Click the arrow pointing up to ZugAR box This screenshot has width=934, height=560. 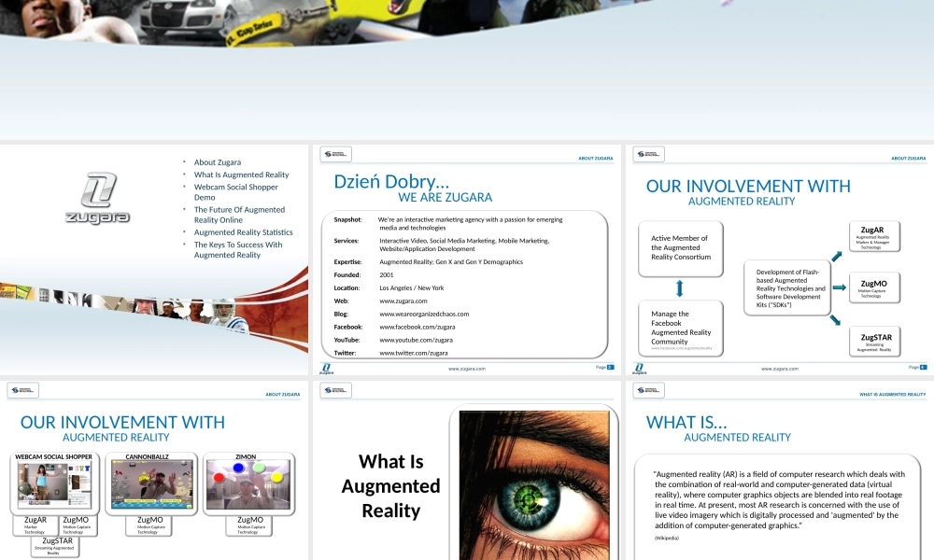click(837, 256)
